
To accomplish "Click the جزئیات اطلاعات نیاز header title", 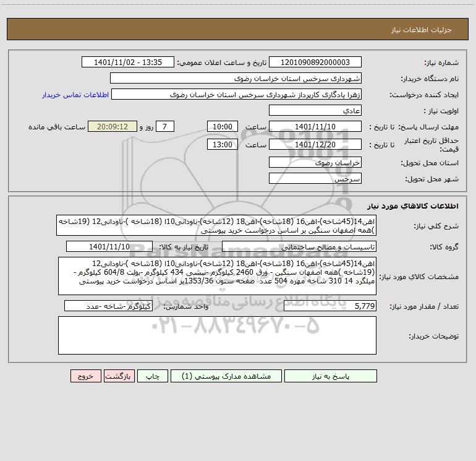I will point(422,30).
